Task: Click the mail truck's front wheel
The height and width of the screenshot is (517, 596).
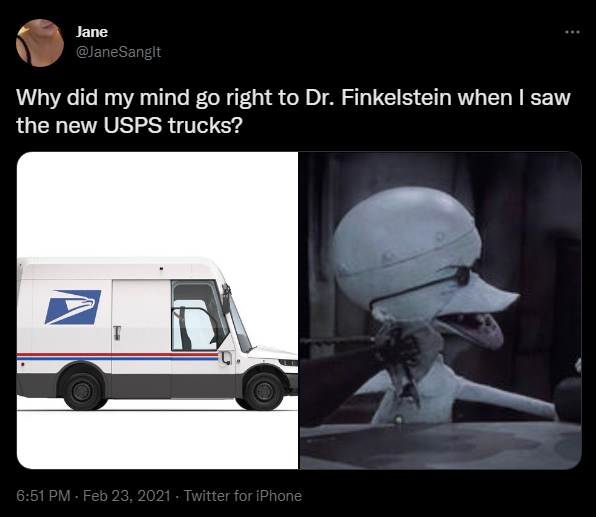Action: (265, 391)
